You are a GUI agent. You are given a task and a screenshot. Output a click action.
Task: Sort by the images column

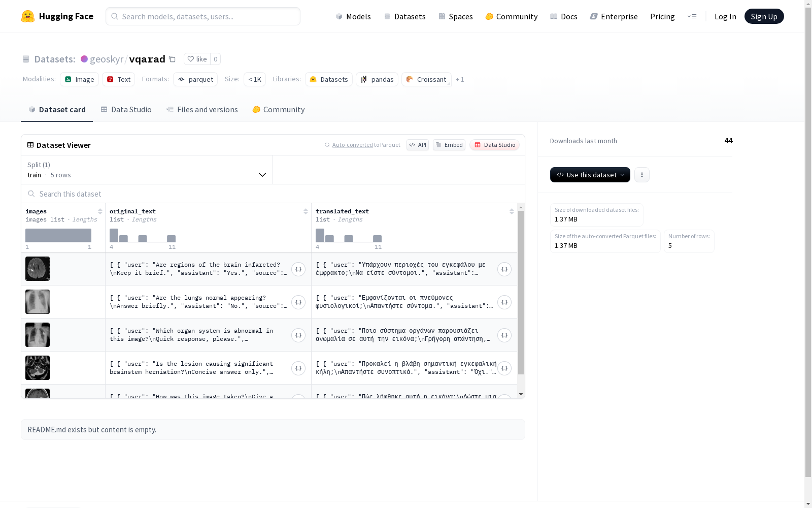click(100, 211)
